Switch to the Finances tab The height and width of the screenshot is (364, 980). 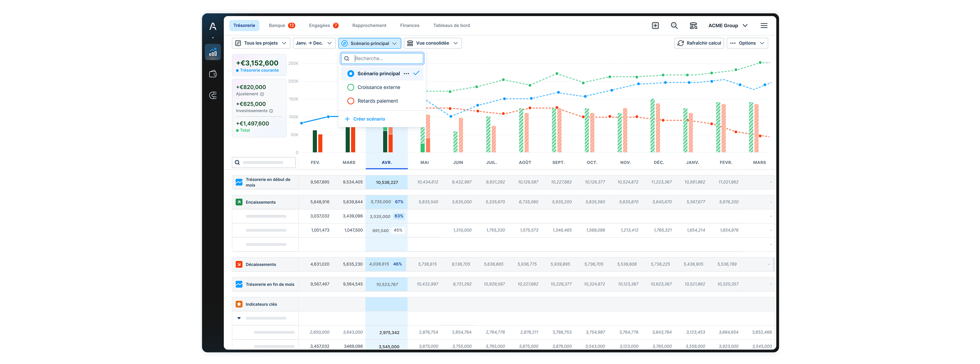[410, 26]
